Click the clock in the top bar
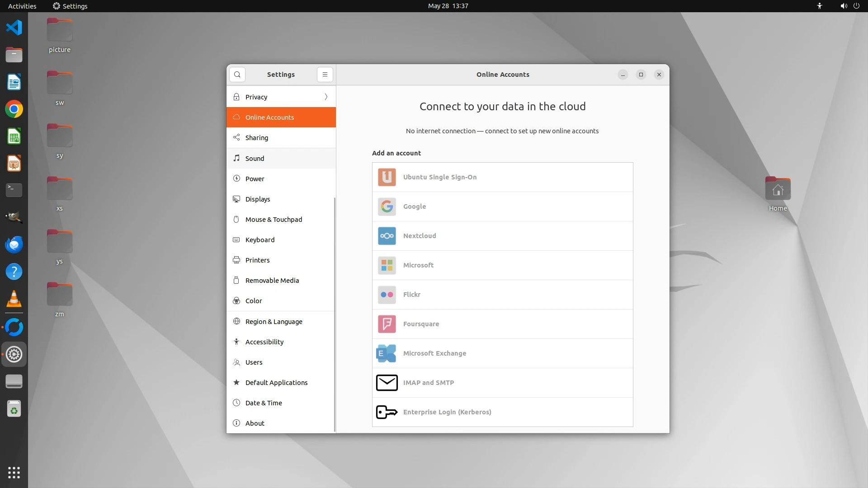 pos(448,6)
